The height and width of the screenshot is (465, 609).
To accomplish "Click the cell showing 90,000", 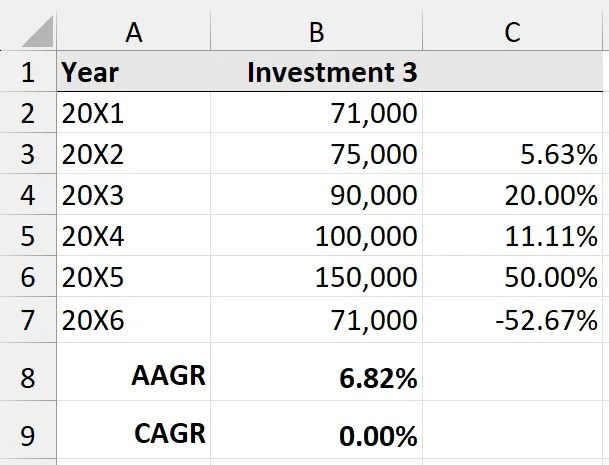I will click(x=316, y=195).
